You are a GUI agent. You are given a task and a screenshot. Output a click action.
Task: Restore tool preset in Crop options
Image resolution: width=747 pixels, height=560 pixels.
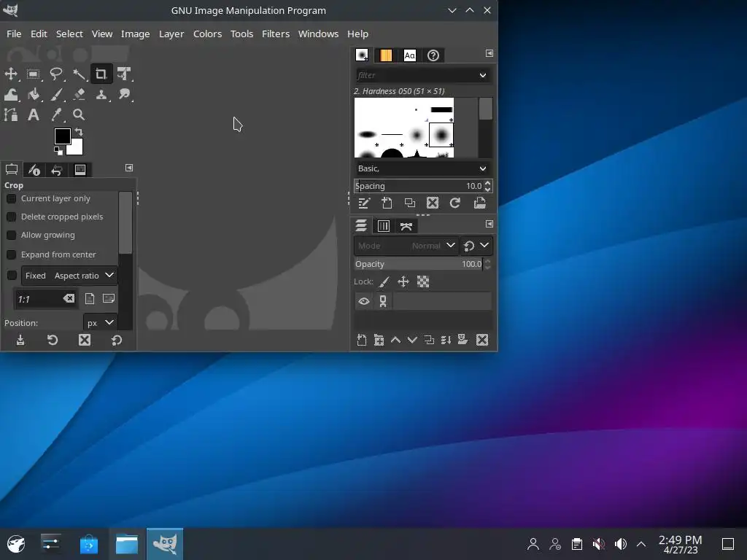point(53,340)
